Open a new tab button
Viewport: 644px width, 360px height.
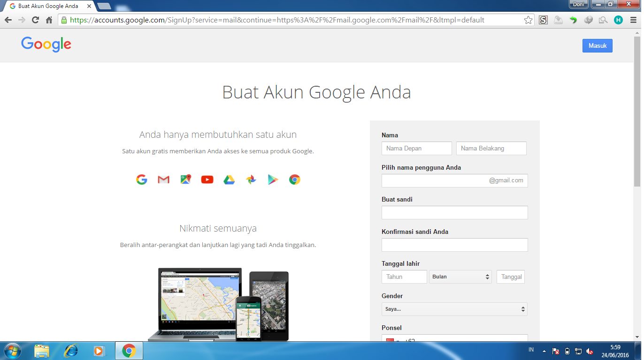pyautogui.click(x=104, y=6)
